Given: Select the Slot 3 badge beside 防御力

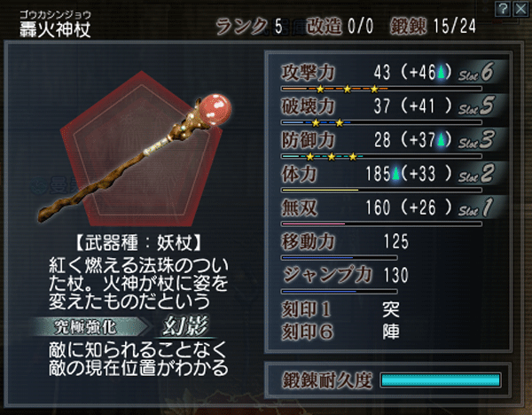Looking at the screenshot, I should (479, 140).
